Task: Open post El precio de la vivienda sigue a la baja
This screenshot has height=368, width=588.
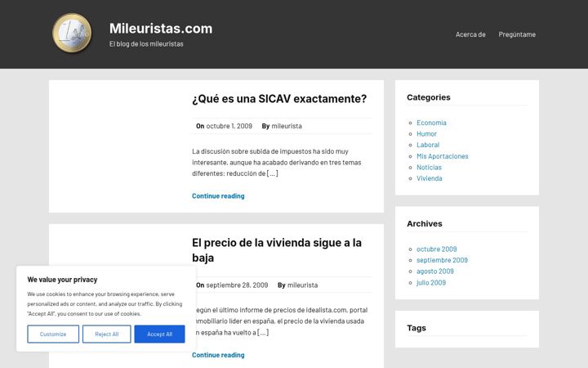Action: pyautogui.click(x=277, y=250)
